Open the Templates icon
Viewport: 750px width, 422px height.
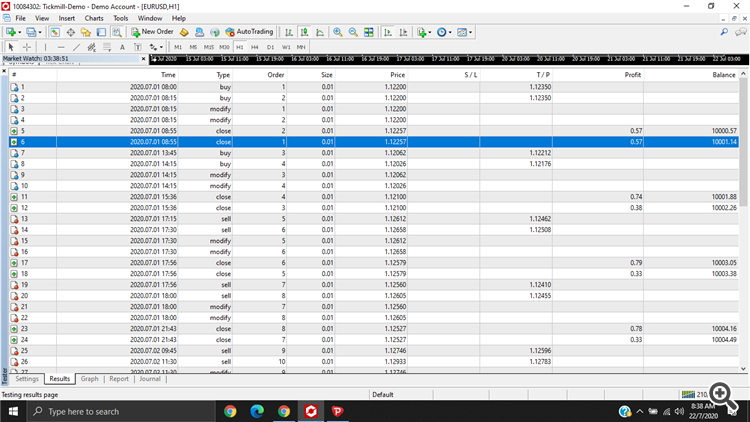462,32
